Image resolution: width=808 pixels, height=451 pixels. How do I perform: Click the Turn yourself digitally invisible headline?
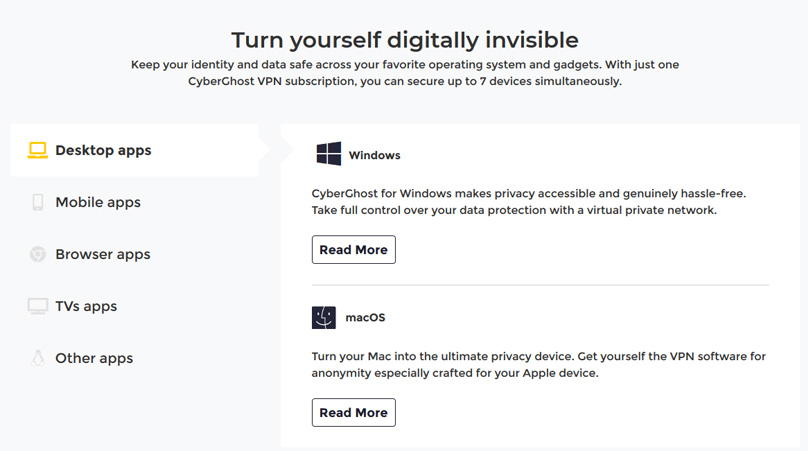pos(405,40)
